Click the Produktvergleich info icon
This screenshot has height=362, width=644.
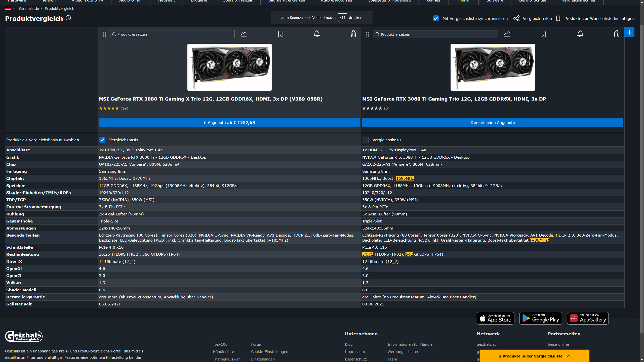(68, 18)
